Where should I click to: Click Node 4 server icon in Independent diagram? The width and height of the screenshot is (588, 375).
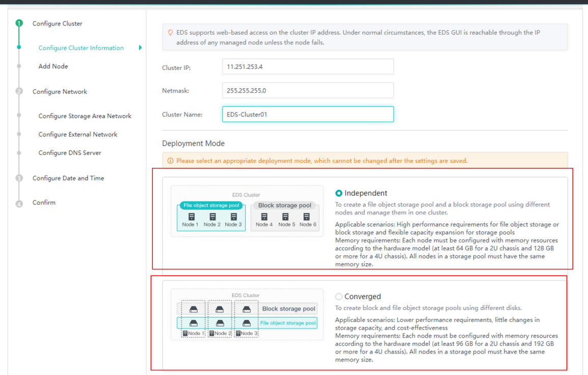[x=264, y=217]
